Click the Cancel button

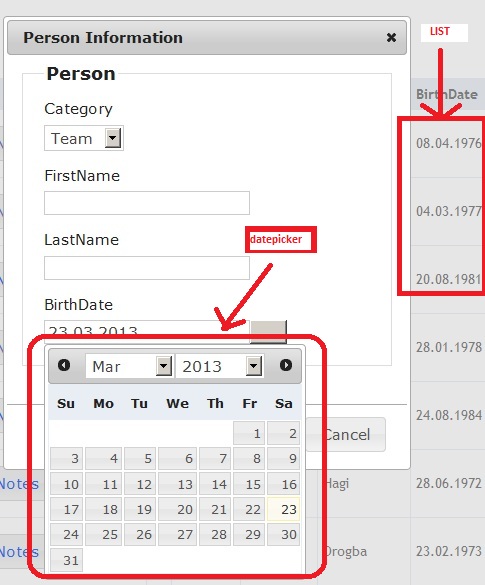346,434
